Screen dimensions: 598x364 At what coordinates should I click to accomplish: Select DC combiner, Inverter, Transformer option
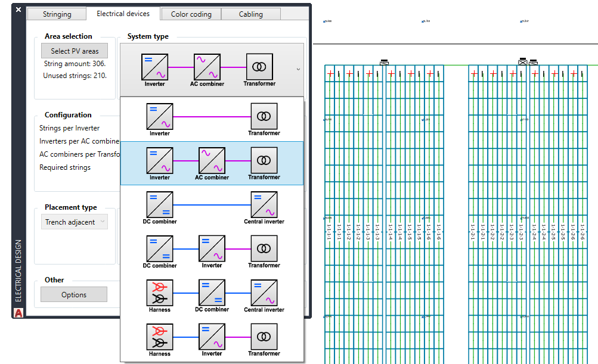point(212,251)
